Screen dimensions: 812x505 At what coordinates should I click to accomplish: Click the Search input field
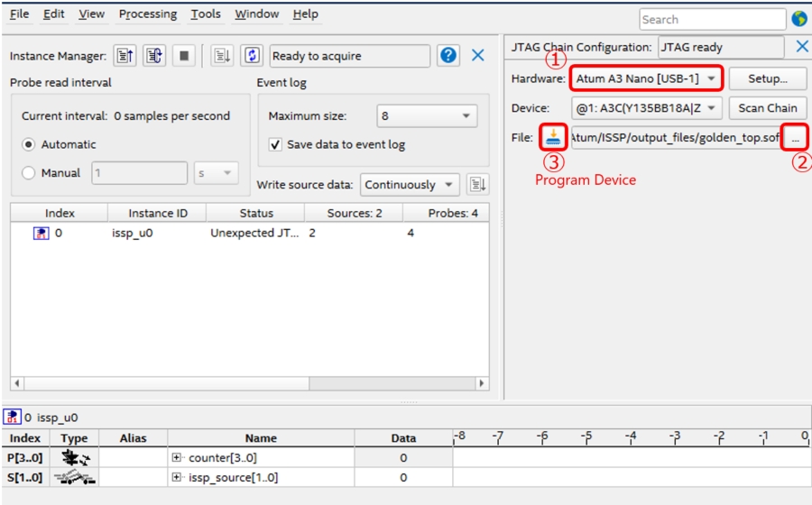pos(712,19)
